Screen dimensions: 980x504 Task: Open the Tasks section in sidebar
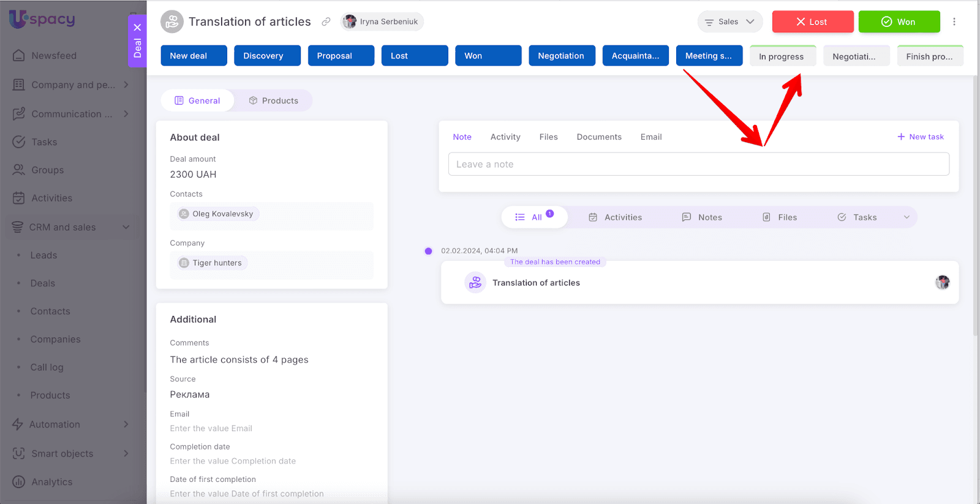click(x=44, y=142)
